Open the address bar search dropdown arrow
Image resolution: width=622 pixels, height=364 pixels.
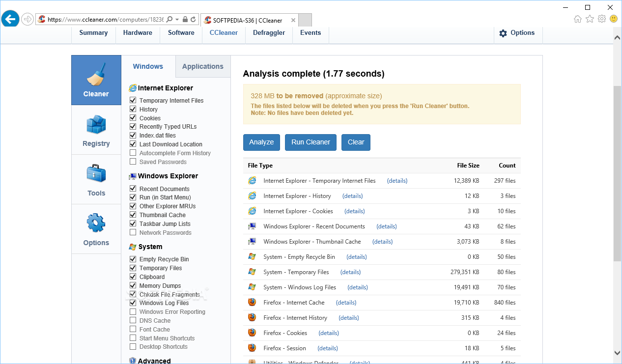[177, 20]
